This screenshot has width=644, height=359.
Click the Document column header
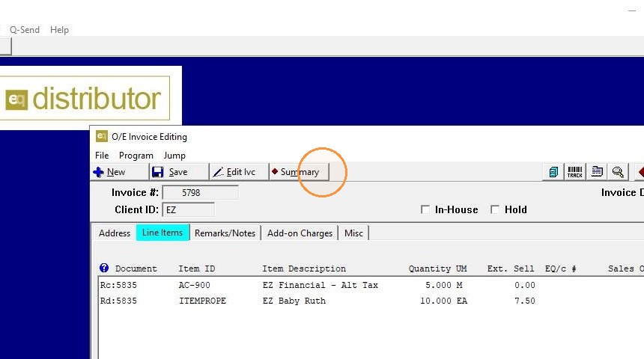click(x=136, y=269)
